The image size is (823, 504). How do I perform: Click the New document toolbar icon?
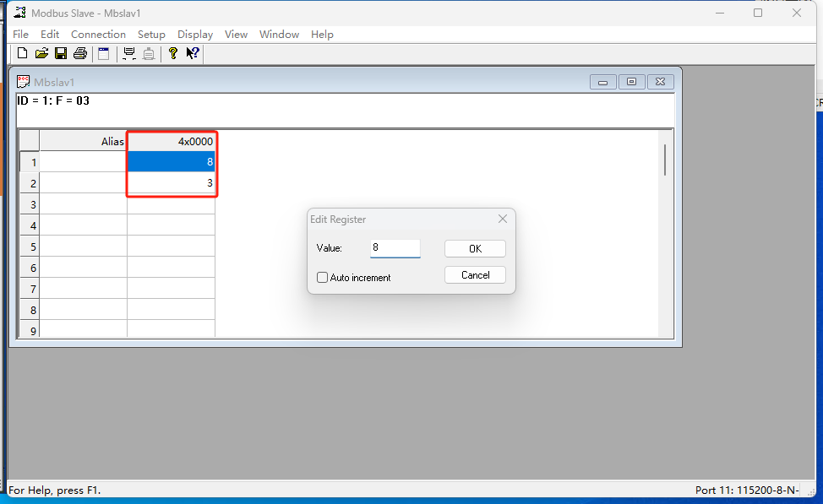click(x=22, y=54)
